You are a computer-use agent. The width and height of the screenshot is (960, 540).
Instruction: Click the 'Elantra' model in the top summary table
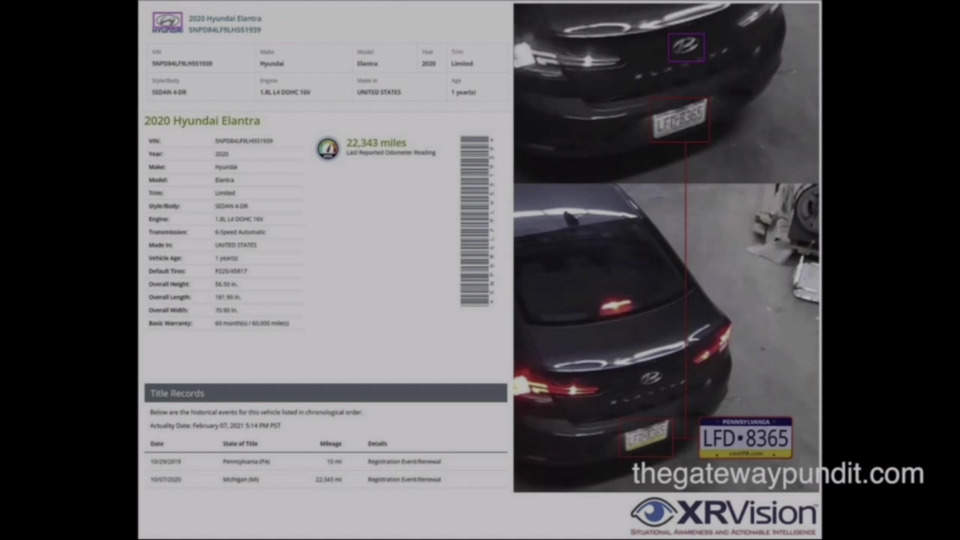click(x=367, y=63)
